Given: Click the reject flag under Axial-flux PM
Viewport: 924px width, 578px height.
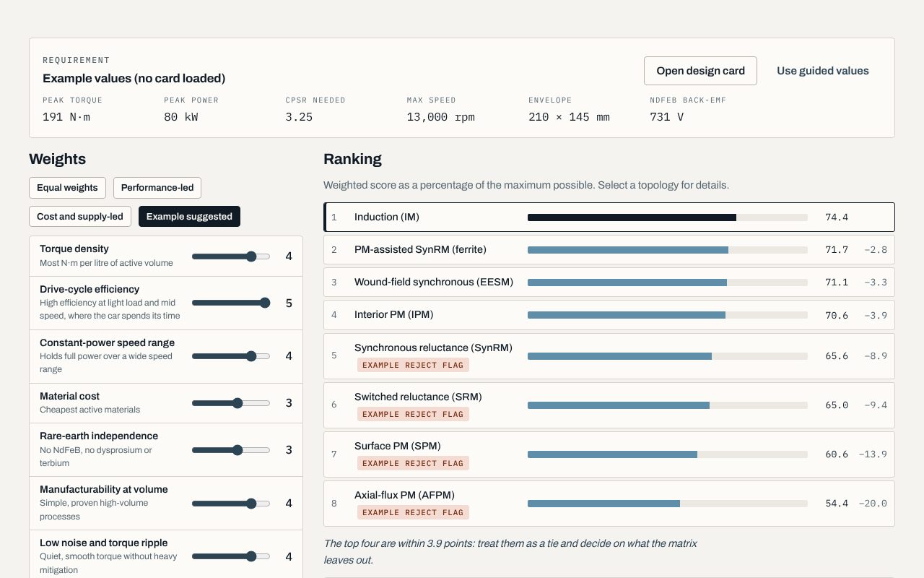Looking at the screenshot, I should pos(413,512).
